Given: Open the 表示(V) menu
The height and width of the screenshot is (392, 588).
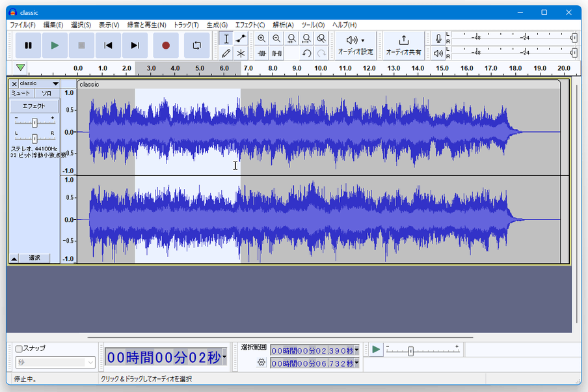Looking at the screenshot, I should (x=109, y=25).
